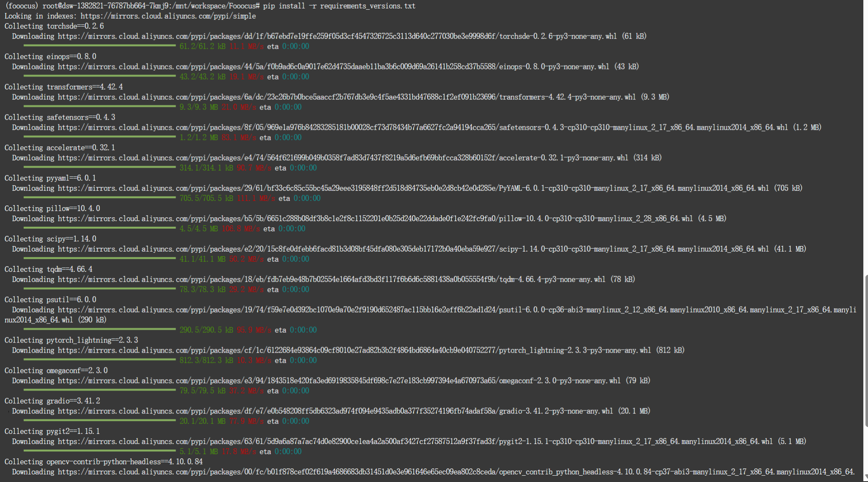Click the 'Collecting psutil==6.0.0' line
868x482 pixels.
[x=50, y=300]
